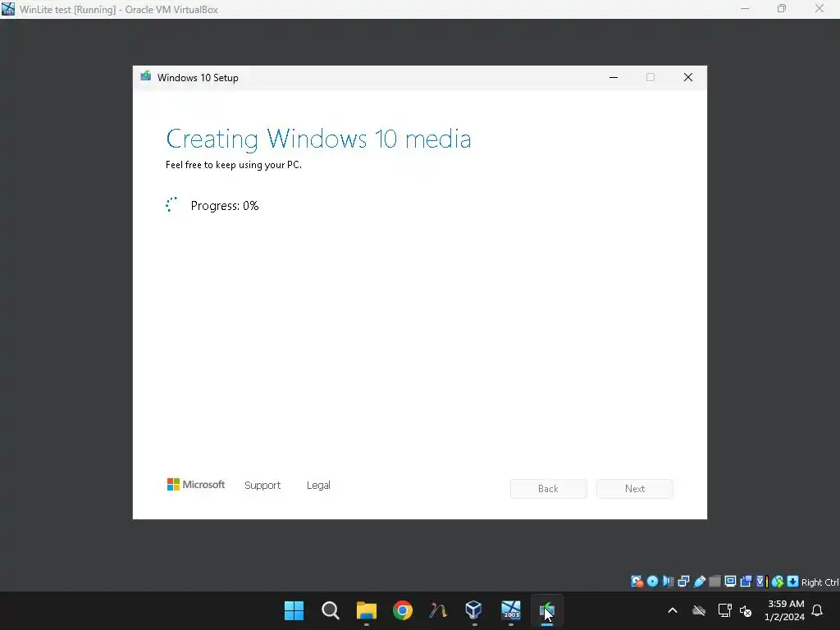
Task: Open taskbar Search magnifier
Action: 331,610
